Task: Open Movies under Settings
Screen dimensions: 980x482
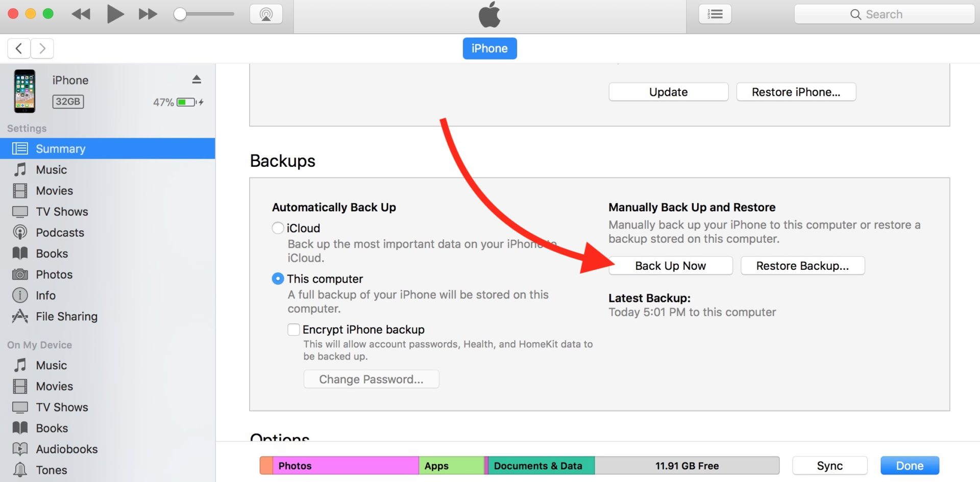Action: tap(107, 190)
